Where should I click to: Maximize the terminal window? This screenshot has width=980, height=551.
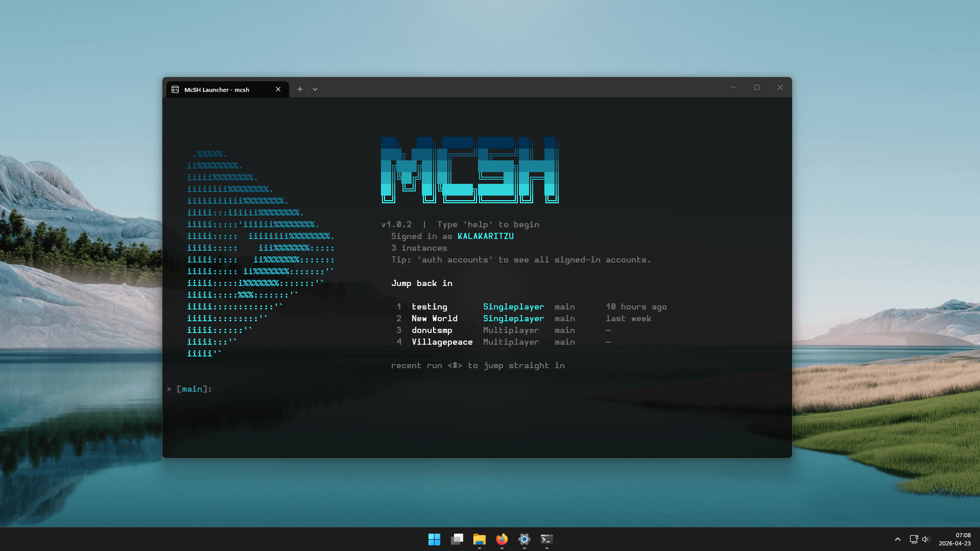tap(756, 87)
